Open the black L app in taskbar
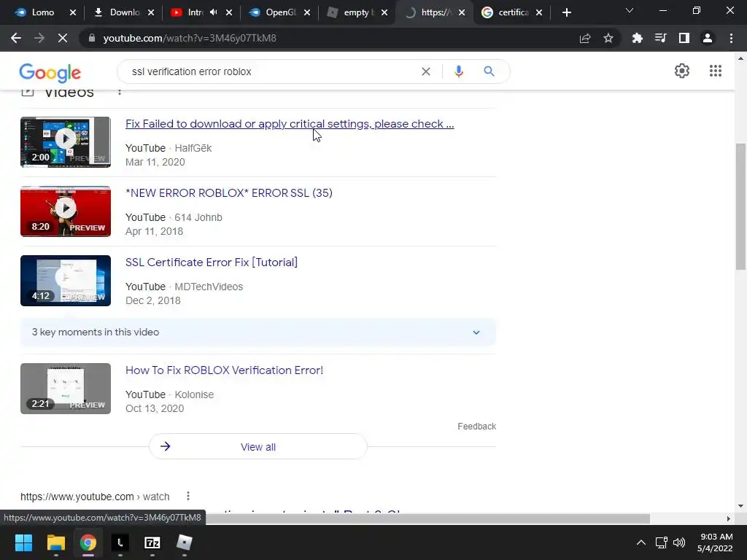The width and height of the screenshot is (747, 560). pos(120,542)
